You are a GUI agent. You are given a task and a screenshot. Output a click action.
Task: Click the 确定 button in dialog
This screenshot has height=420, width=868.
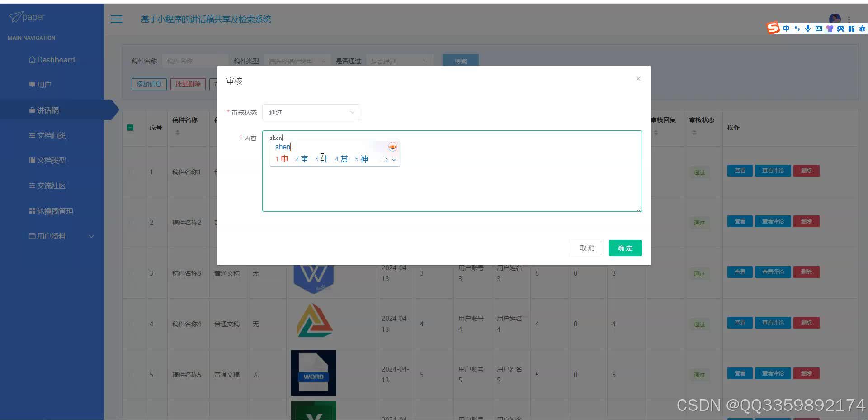625,248
